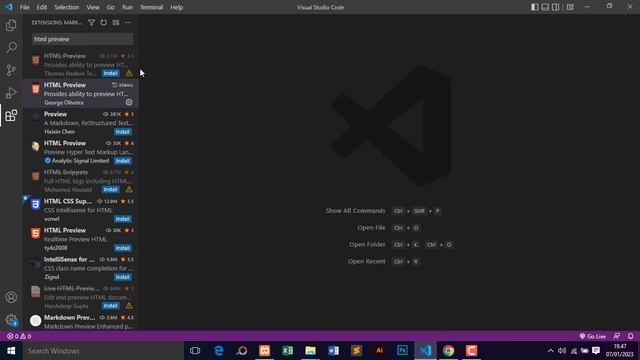Install HTML Preview by Thomas Haakon
The width and height of the screenshot is (640, 360).
point(110,73)
